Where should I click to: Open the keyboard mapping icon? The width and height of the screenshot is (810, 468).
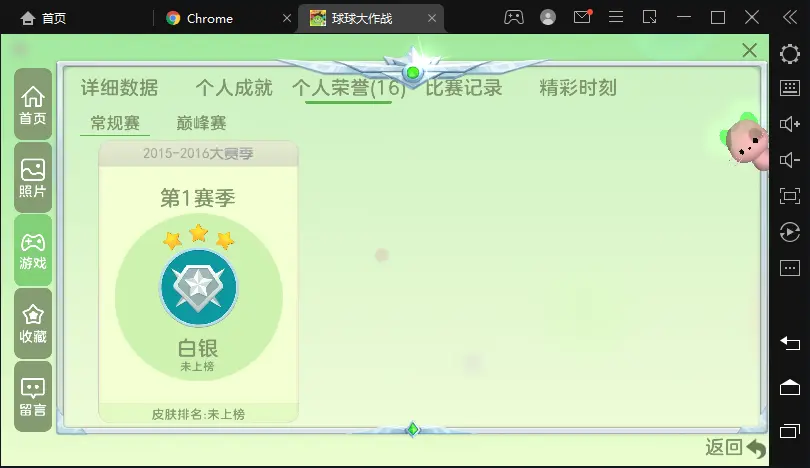[790, 88]
